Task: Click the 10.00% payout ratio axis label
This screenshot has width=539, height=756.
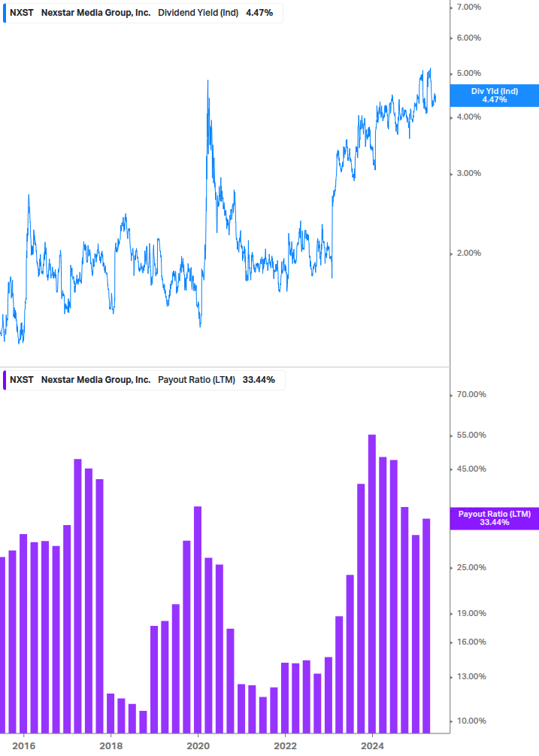Action: (471, 721)
